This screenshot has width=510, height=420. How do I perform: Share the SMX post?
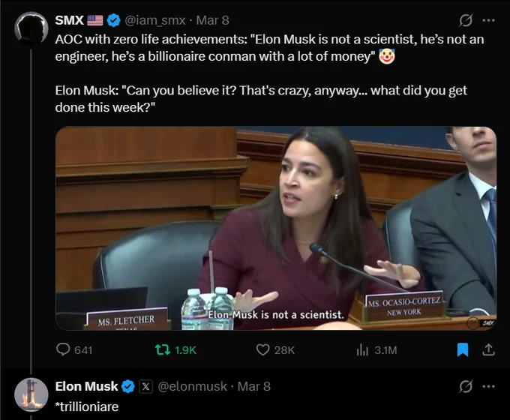(x=488, y=349)
